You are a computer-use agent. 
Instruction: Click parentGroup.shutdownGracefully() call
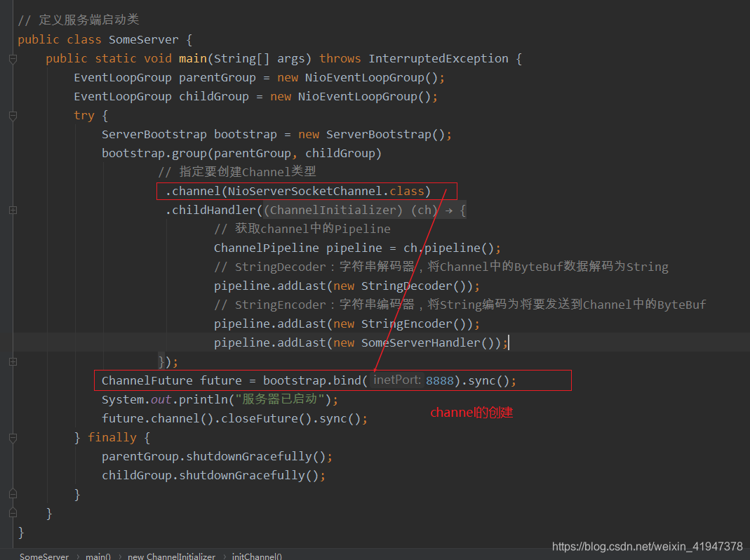pos(214,457)
